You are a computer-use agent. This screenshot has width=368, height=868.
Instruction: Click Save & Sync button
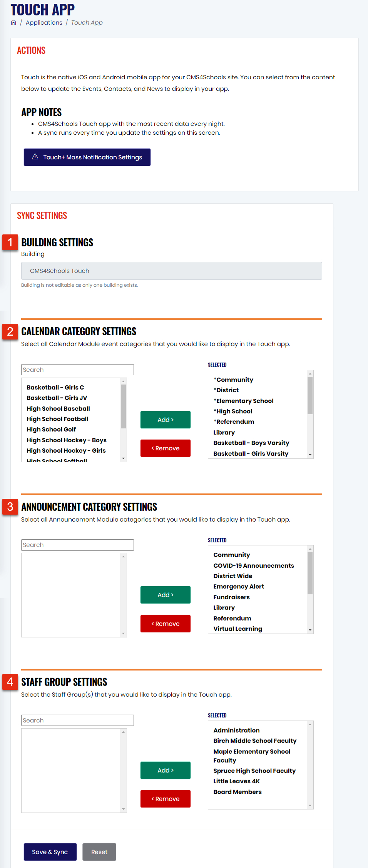coord(50,852)
